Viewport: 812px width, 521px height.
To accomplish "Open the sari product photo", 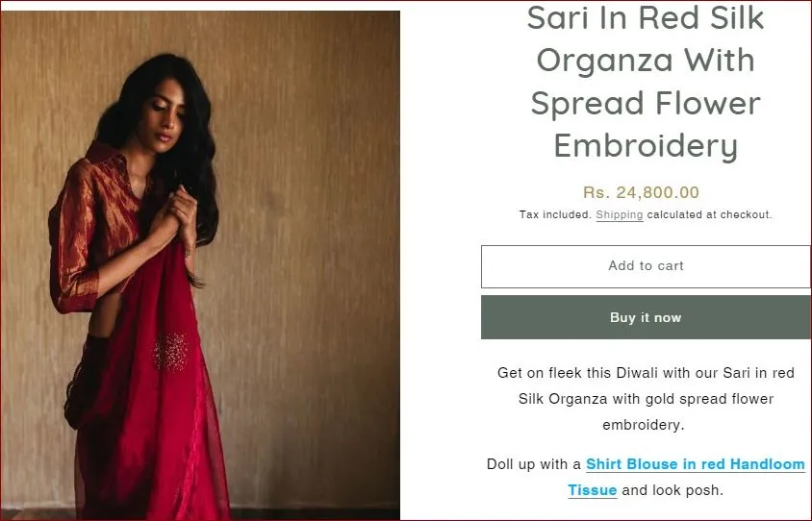I will (200, 265).
